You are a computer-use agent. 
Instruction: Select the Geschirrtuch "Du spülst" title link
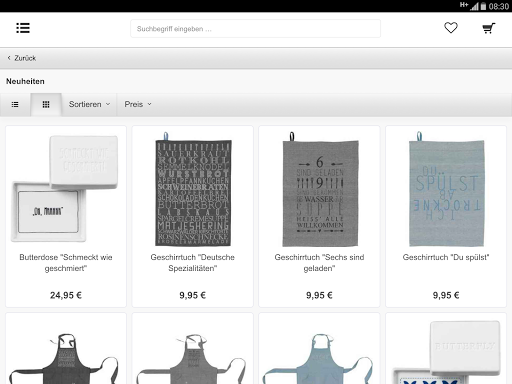click(446, 257)
